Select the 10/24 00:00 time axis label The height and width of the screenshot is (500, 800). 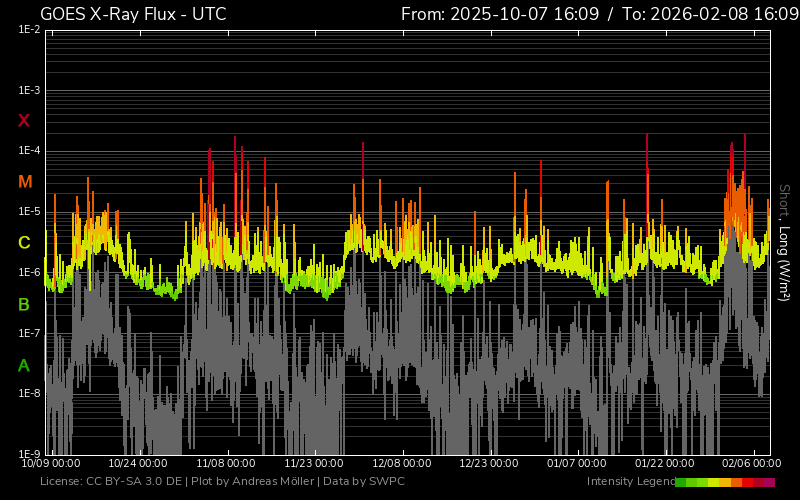click(138, 463)
